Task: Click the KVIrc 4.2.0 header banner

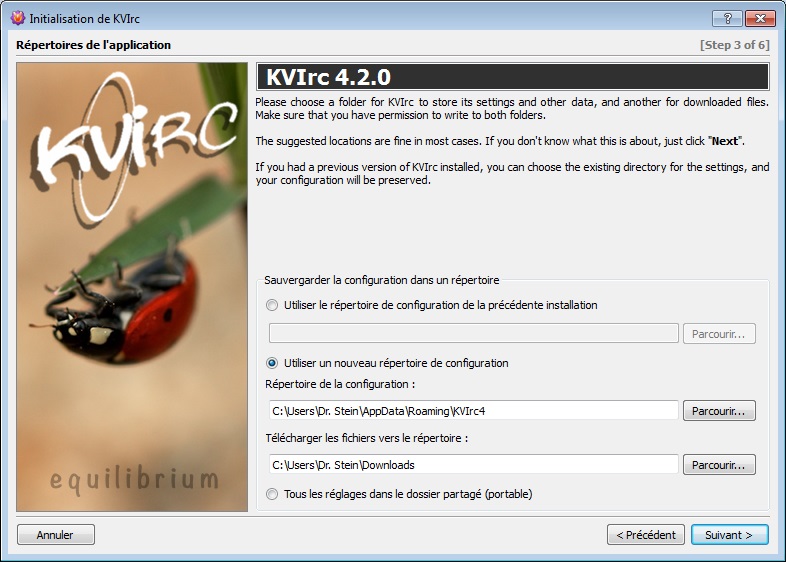Action: 512,77
